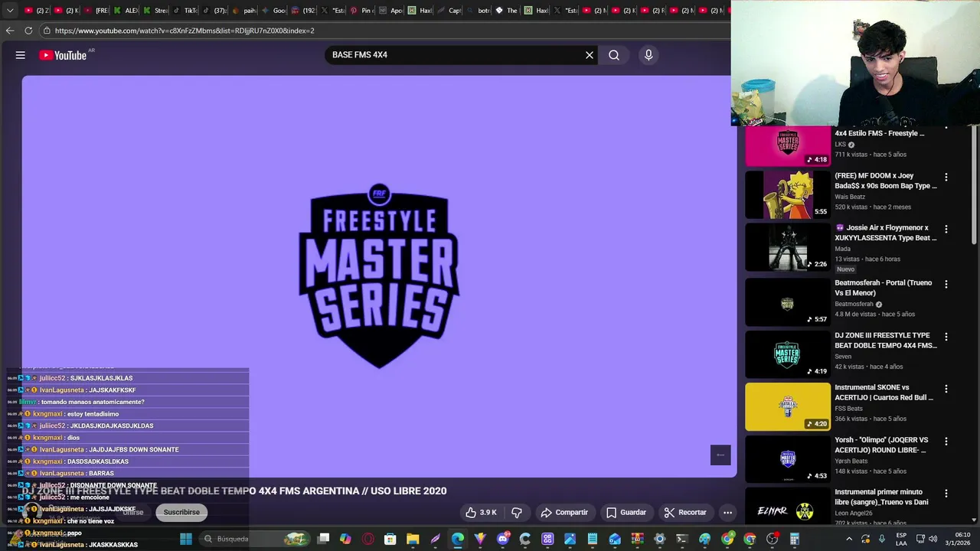This screenshot has width=980, height=551.
Task: Open 4x4 Estilo FMS thumbnail
Action: pyautogui.click(x=788, y=146)
